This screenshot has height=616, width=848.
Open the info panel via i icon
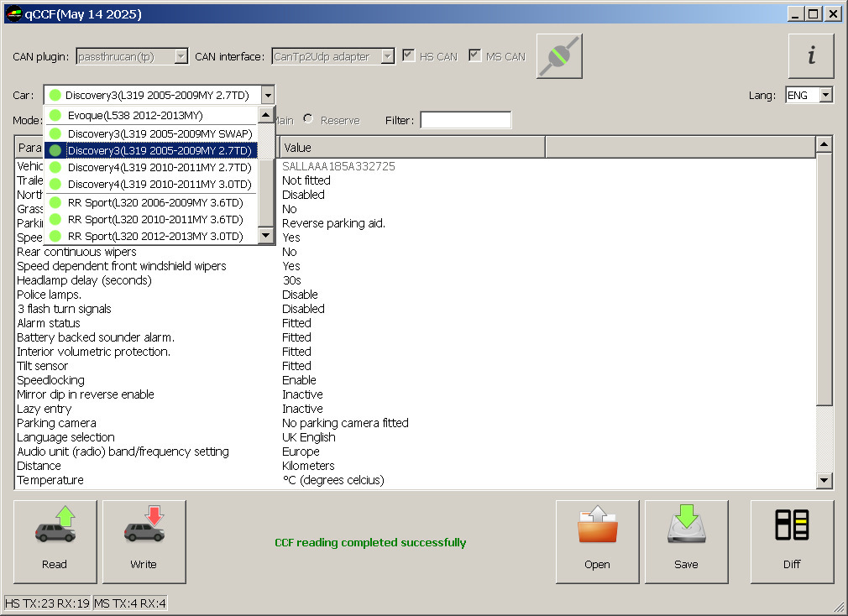point(810,55)
